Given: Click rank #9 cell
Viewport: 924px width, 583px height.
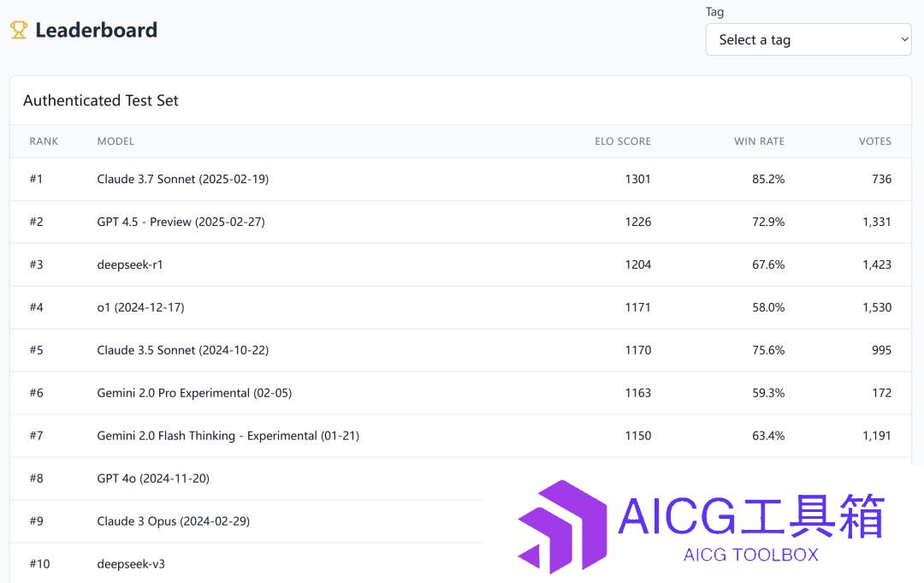Looking at the screenshot, I should point(37,521).
